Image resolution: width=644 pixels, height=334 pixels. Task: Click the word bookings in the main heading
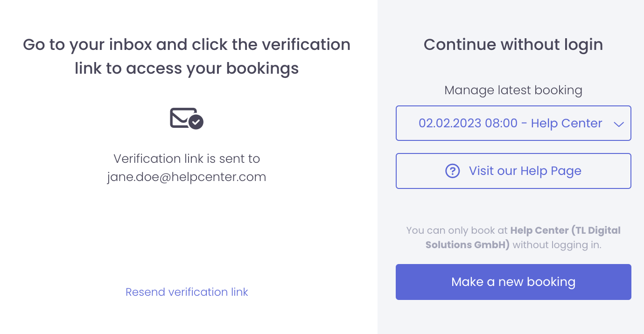pos(262,69)
